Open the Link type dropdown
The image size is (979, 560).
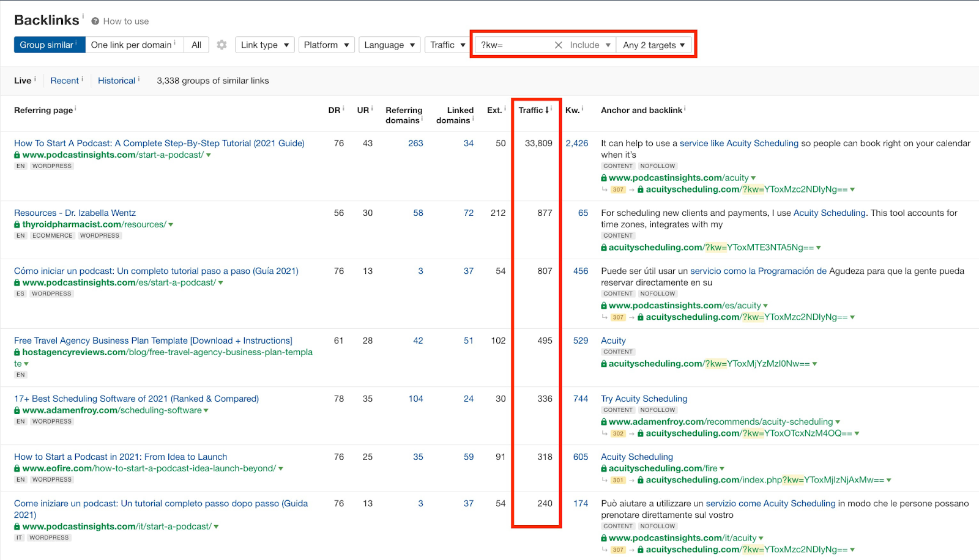264,45
